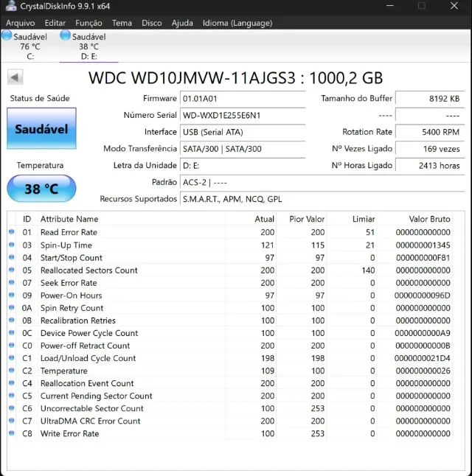Open the Disco menu
472x476 pixels.
(152, 23)
